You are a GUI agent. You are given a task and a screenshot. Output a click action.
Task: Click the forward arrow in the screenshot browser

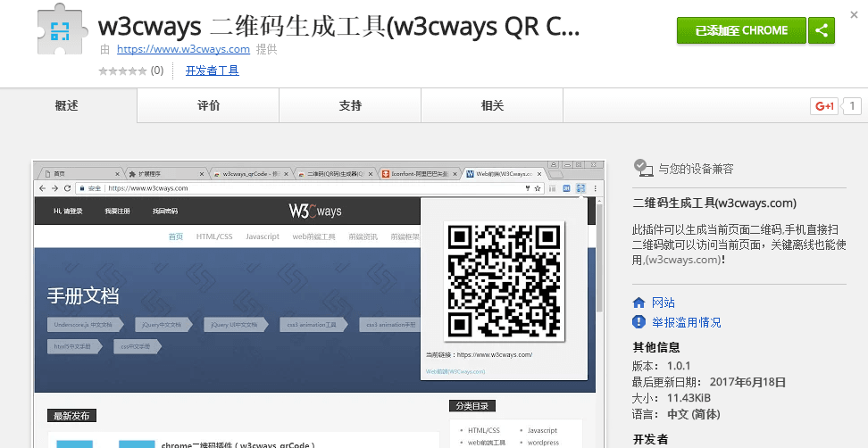point(54,188)
